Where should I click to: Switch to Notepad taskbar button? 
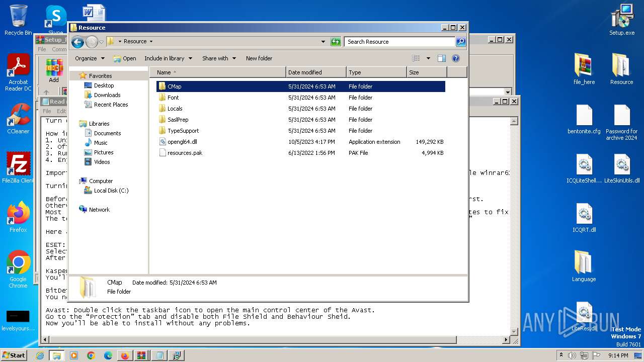coord(159,355)
